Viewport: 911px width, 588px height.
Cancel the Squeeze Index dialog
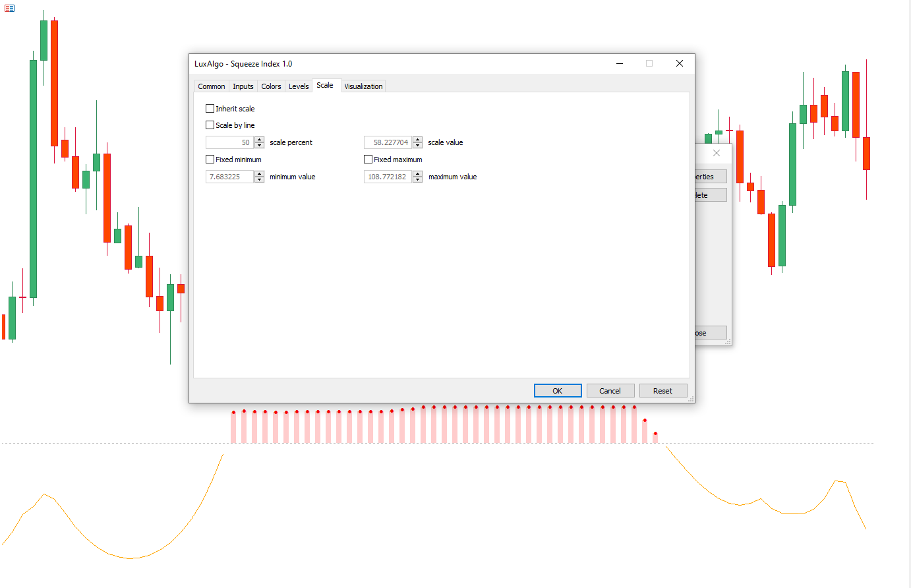(x=610, y=391)
